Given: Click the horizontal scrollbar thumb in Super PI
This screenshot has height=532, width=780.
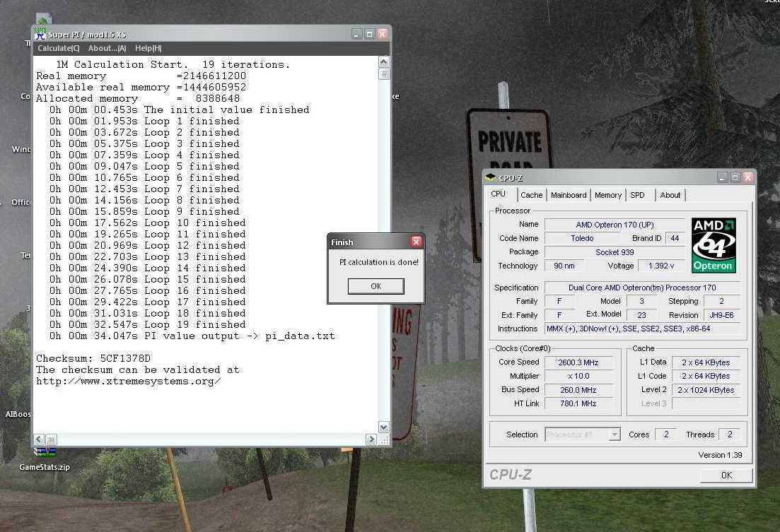Looking at the screenshot, I should pos(51,439).
